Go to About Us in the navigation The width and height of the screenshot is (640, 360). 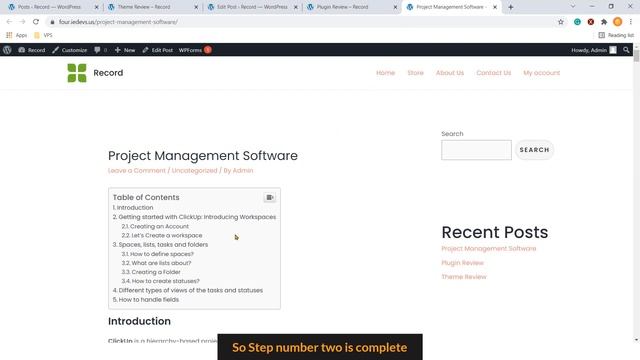click(450, 73)
